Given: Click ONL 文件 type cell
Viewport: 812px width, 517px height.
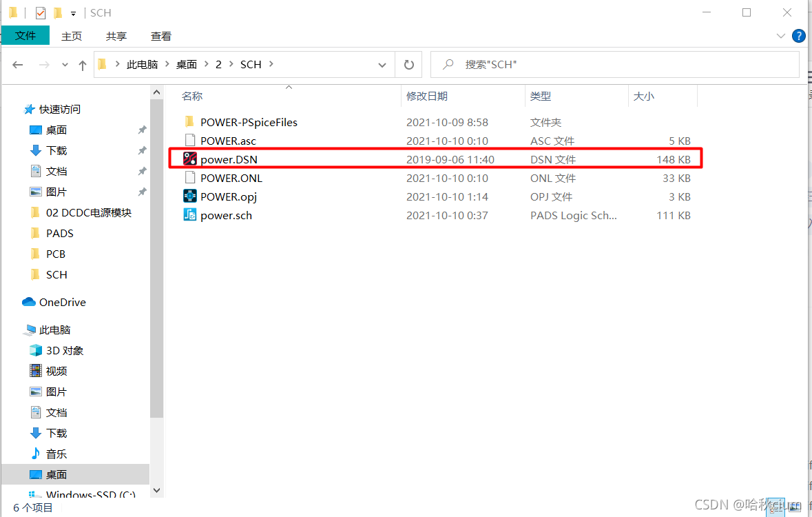Looking at the screenshot, I should 552,178.
